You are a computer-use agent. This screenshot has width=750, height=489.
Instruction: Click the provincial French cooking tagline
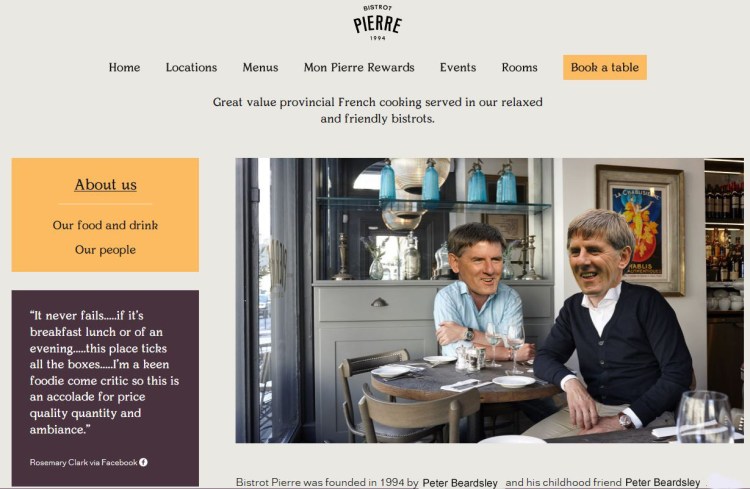pos(377,110)
